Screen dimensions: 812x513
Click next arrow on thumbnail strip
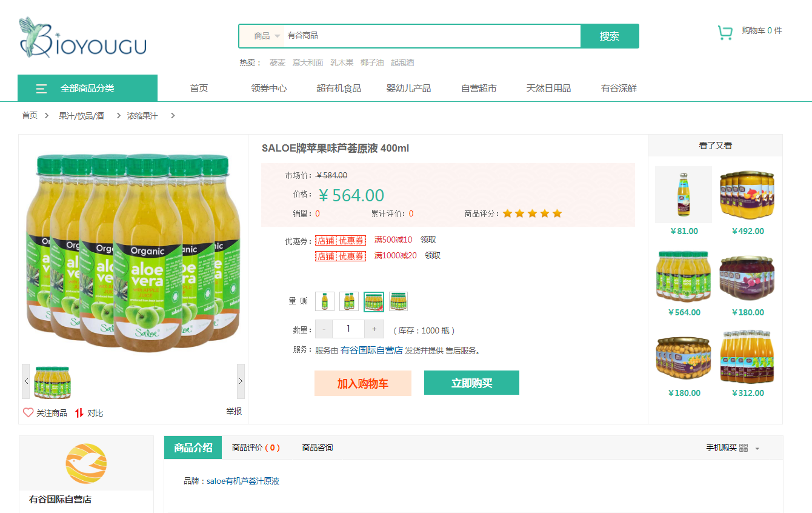click(241, 381)
